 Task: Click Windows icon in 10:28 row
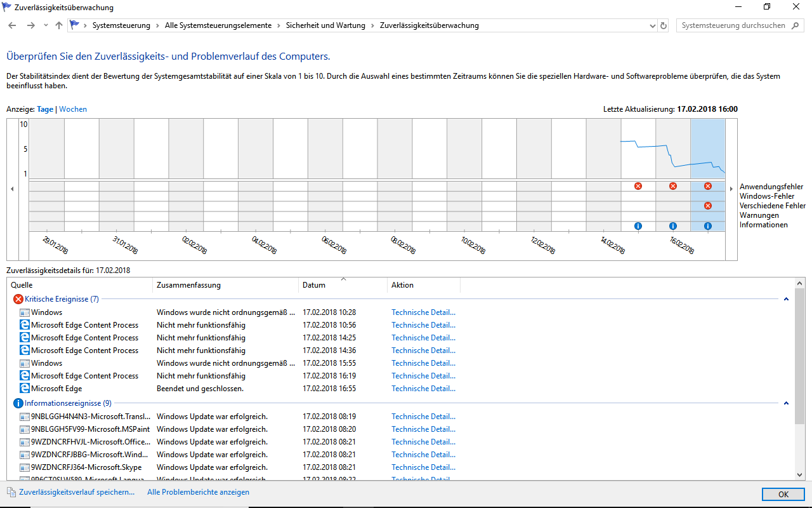pos(25,312)
